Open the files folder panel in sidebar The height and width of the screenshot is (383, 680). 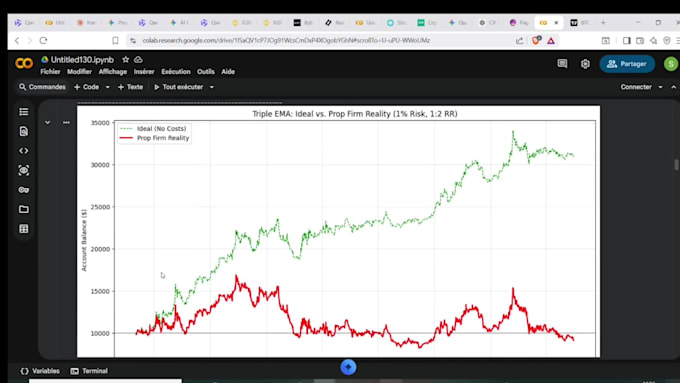tap(24, 210)
